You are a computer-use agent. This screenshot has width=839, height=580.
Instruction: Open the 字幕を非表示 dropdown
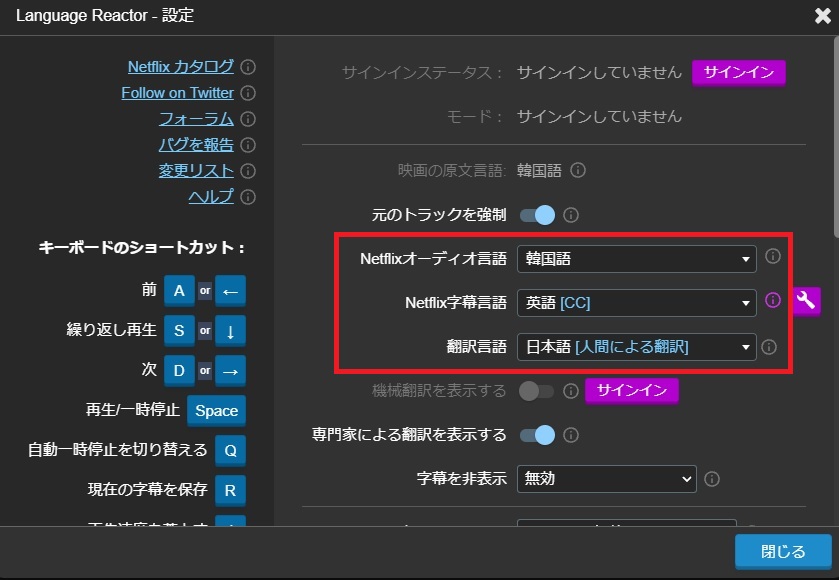click(x=605, y=479)
